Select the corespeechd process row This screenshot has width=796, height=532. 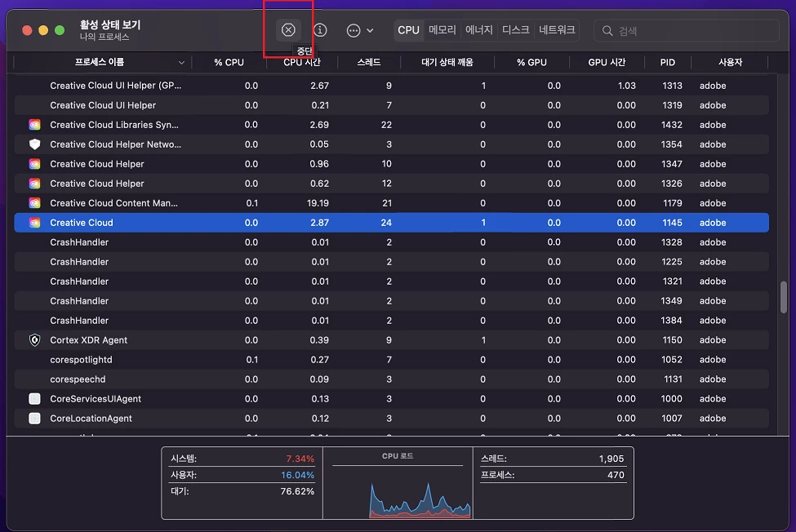(x=391, y=379)
